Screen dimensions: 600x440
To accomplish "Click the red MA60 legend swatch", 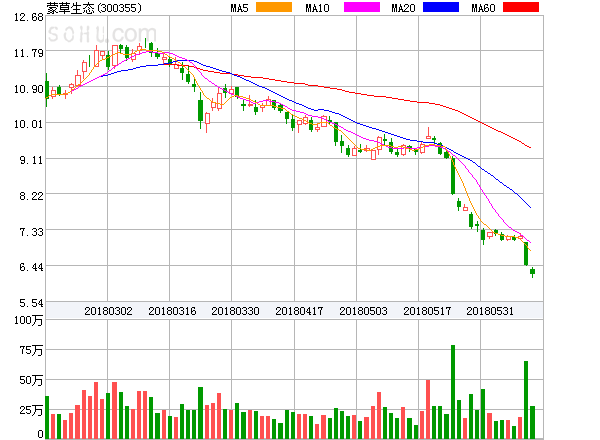I will pos(521,7).
